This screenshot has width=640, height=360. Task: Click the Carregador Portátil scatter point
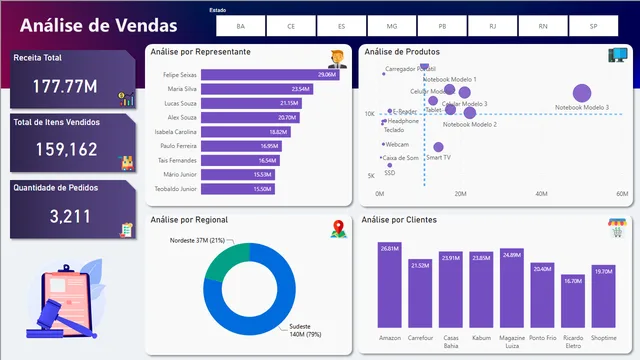tap(384, 74)
